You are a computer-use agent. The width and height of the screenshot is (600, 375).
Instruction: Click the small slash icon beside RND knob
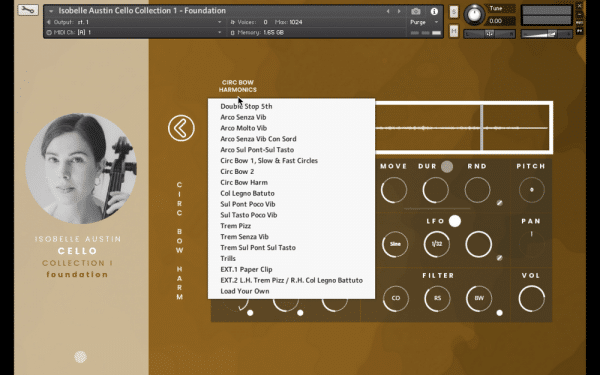[499, 203]
